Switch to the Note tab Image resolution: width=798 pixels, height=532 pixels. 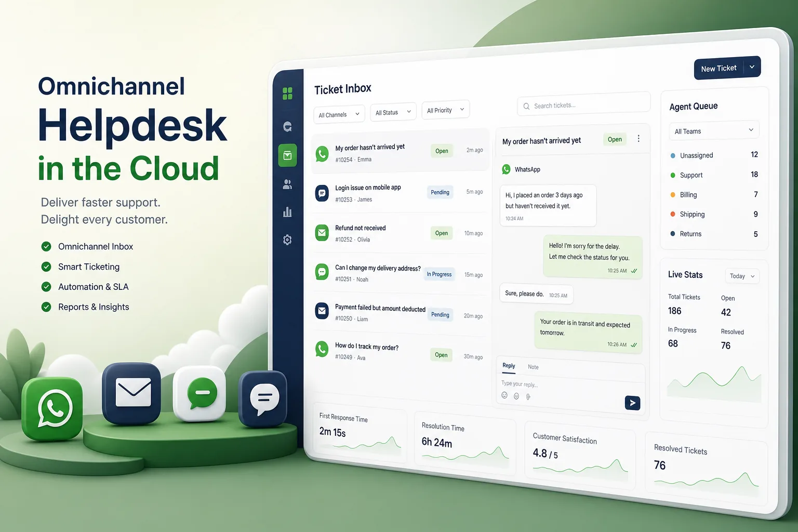tap(533, 367)
